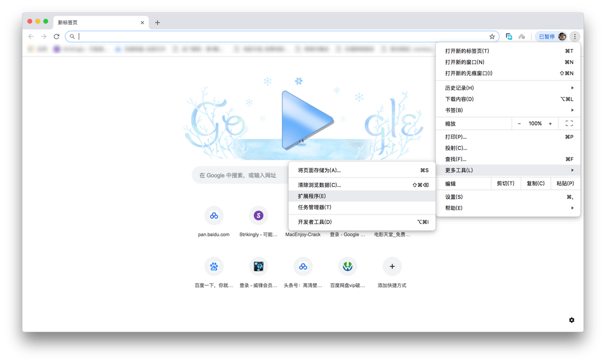
Task: Click the bookmark star in address bar
Action: tap(492, 36)
